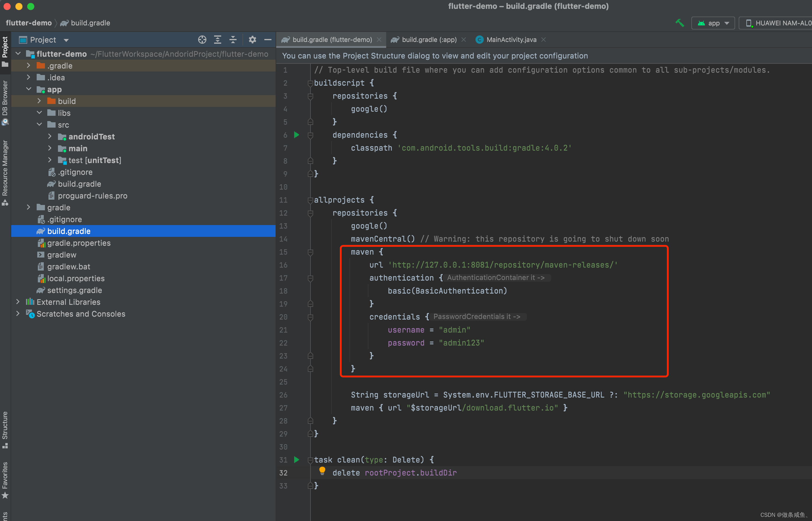This screenshot has width=812, height=521.
Task: Switch to build.gradle (:app) tab
Action: (x=429, y=40)
